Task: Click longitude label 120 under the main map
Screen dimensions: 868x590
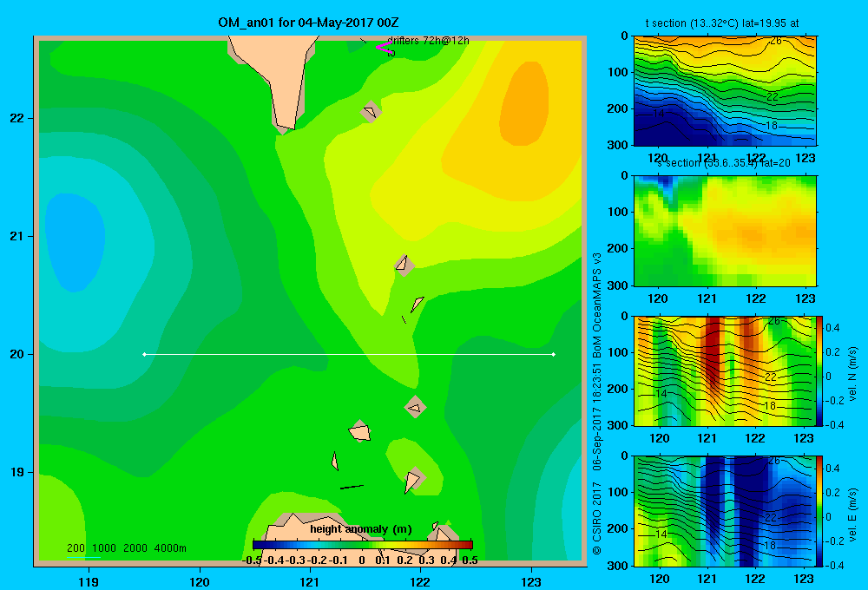Action: point(200,581)
